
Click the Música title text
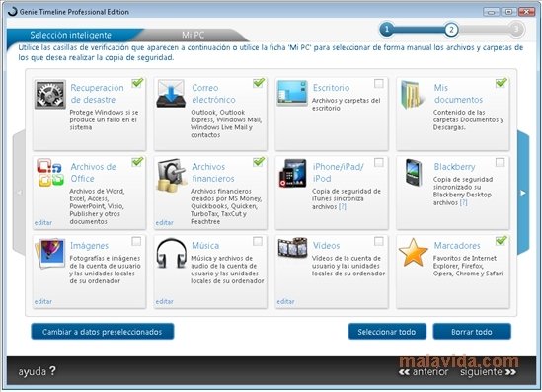coord(205,246)
